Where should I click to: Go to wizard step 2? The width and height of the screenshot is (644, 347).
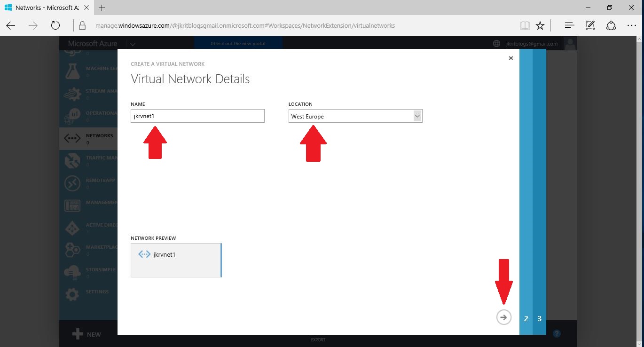coord(526,318)
